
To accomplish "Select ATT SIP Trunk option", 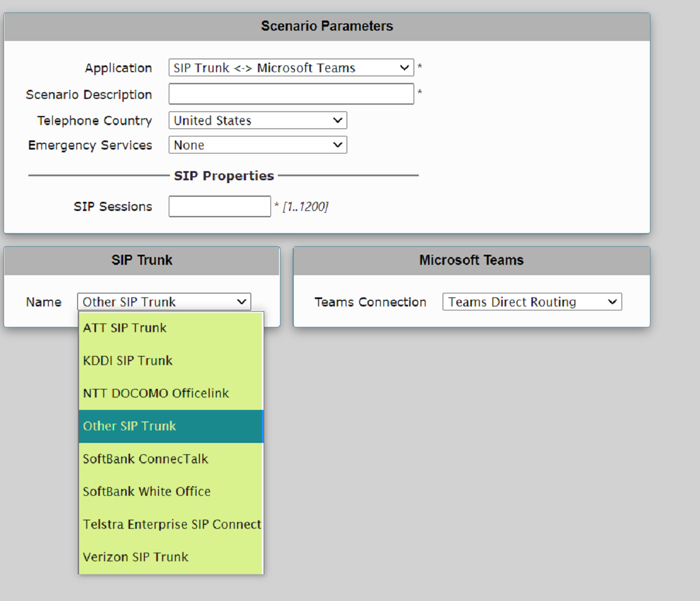I will point(171,328).
